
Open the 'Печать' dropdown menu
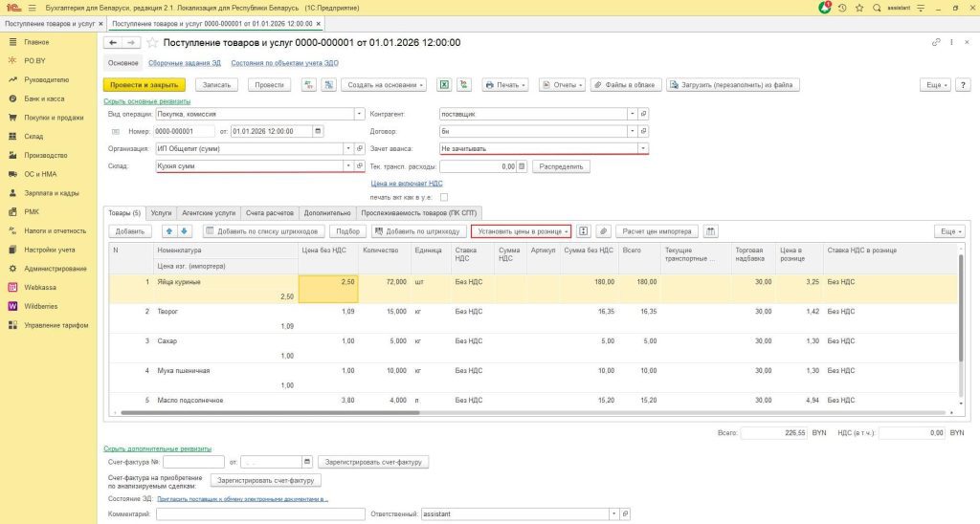506,84
